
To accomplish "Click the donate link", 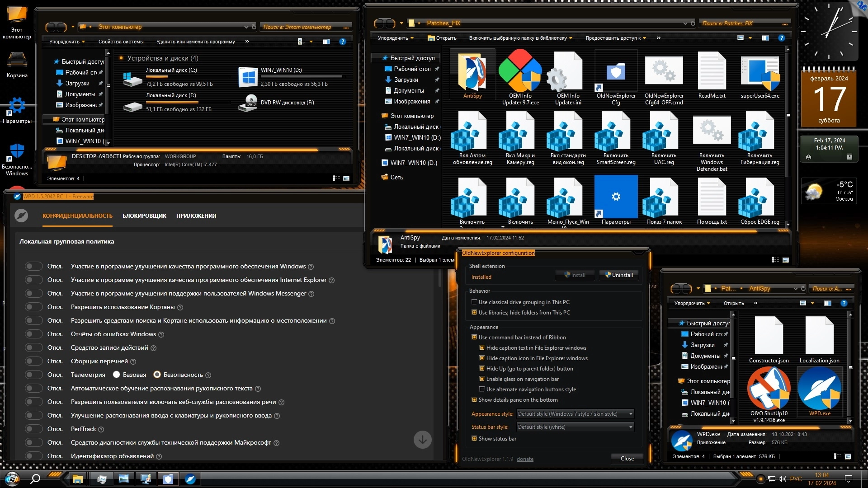I will (525, 459).
